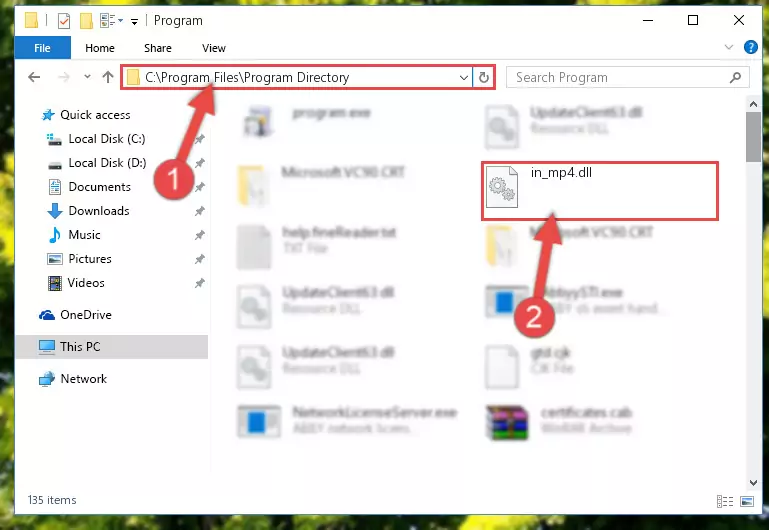
Task: Select the in_mp4.dll file
Action: click(x=600, y=191)
